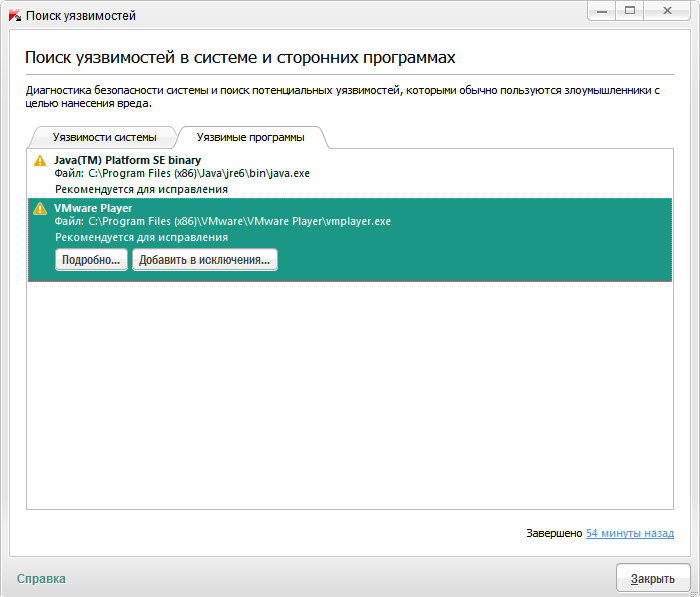Click the Добавить в исключения... button
The image size is (700, 597).
pos(204,260)
